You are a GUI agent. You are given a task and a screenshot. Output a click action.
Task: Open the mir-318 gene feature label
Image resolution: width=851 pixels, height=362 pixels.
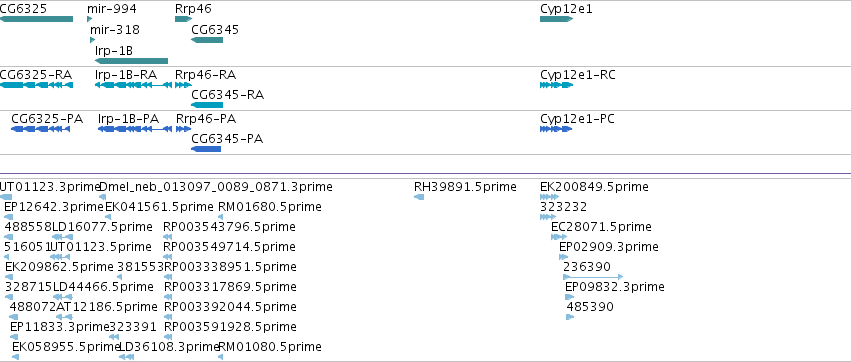click(x=115, y=29)
